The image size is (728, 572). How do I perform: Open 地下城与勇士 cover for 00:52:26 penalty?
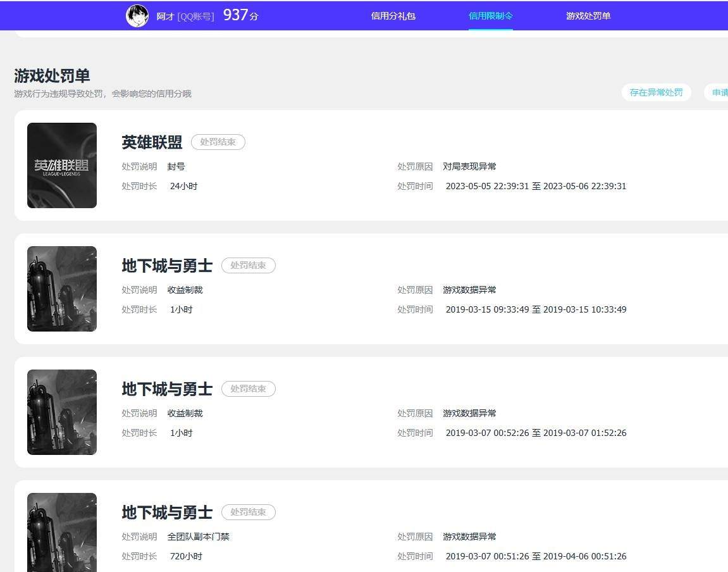coord(62,413)
